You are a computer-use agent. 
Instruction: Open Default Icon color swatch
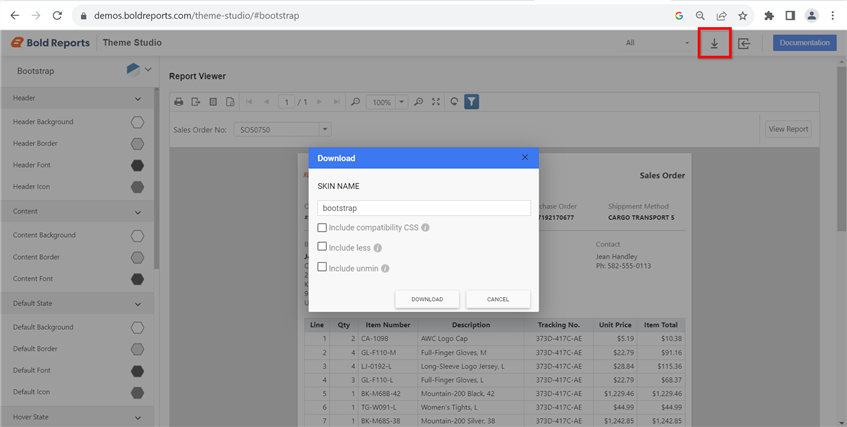point(137,392)
